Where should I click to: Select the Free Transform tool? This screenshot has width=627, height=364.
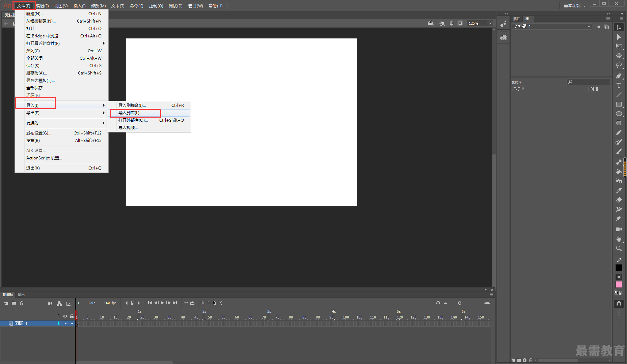tap(619, 47)
